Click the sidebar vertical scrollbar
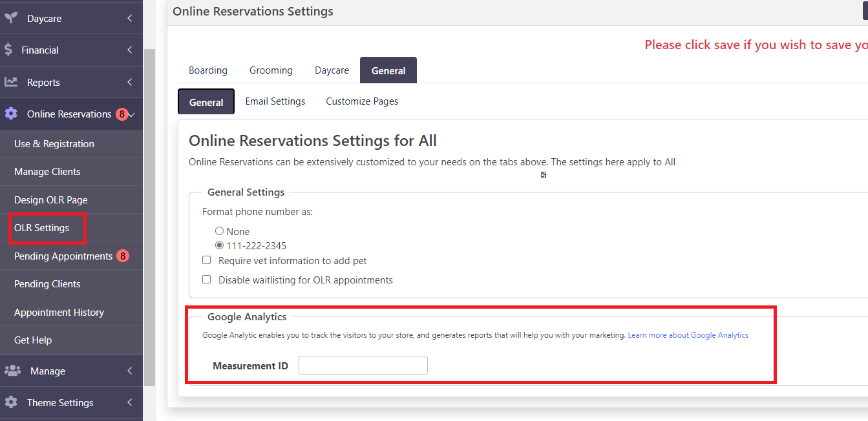 click(x=149, y=216)
